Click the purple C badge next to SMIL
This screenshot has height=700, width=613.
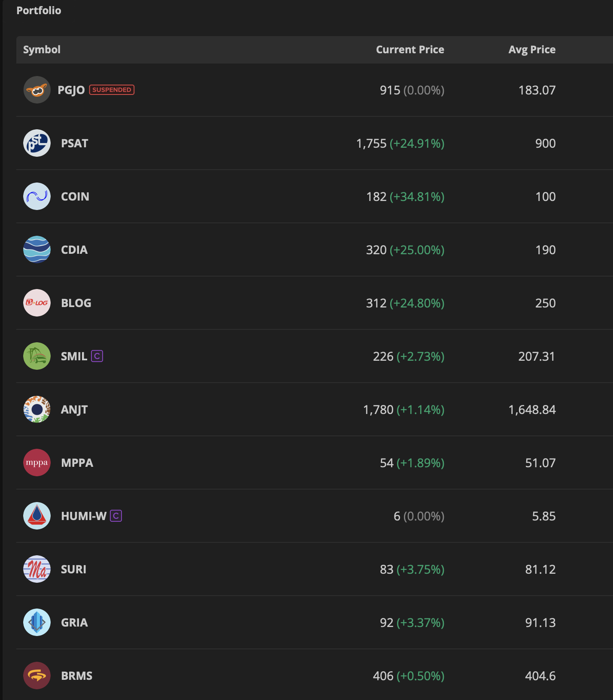97,356
